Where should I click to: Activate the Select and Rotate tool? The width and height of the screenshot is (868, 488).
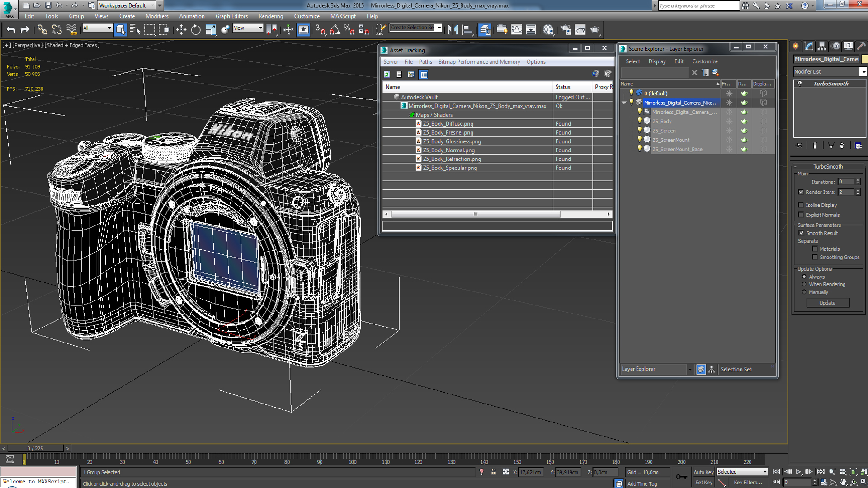point(196,30)
